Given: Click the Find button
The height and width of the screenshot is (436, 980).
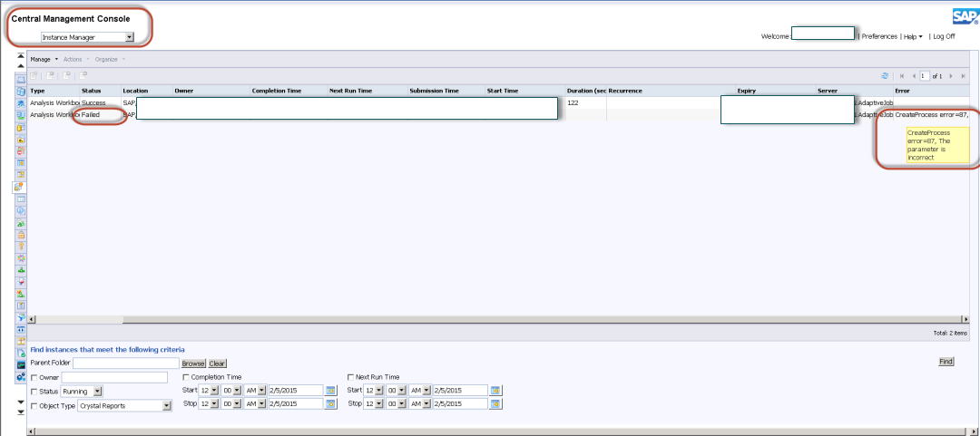Looking at the screenshot, I should [x=946, y=361].
